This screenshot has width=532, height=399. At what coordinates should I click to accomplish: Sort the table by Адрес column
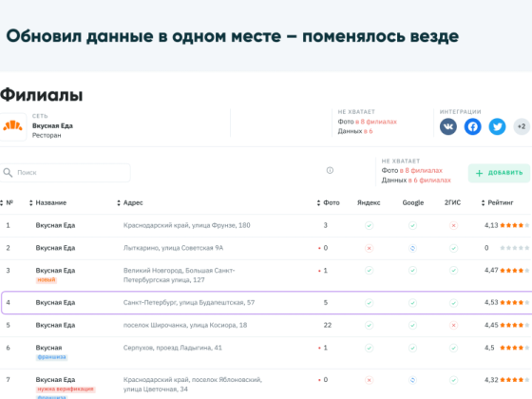130,203
